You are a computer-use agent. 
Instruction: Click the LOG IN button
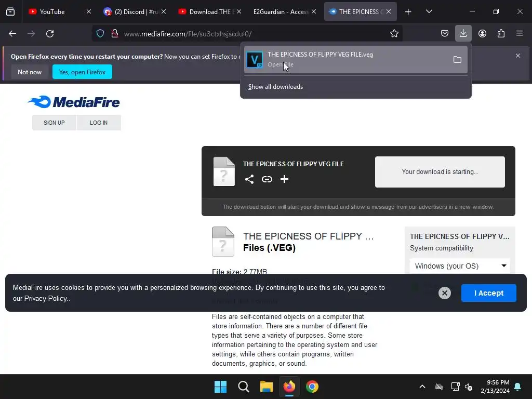99,123
